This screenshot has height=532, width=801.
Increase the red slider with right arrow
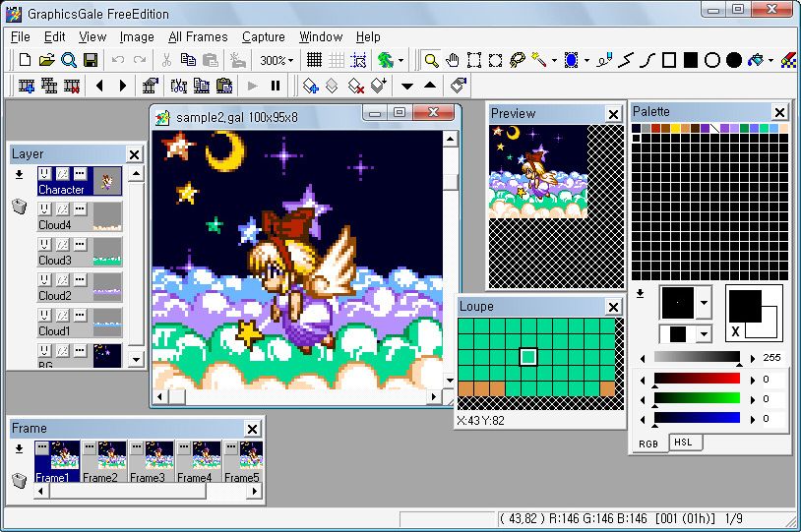[x=752, y=380]
